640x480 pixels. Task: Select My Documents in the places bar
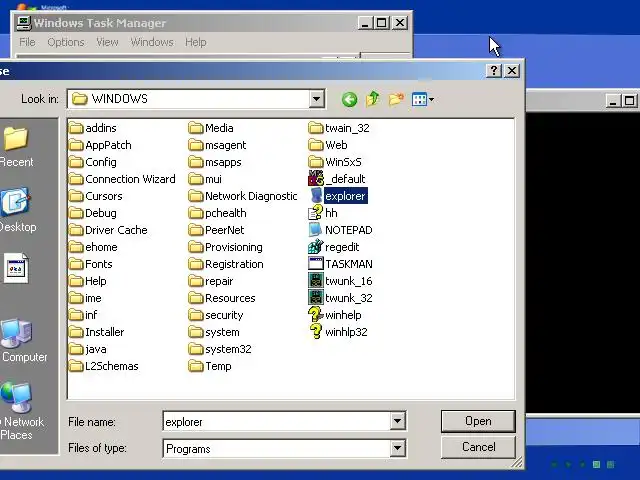pyautogui.click(x=16, y=268)
